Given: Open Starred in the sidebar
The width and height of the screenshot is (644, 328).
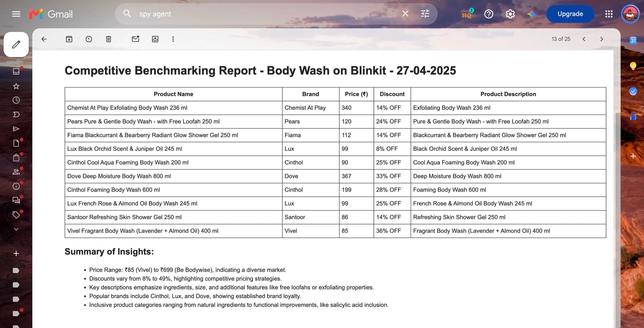Looking at the screenshot, I should 16,86.
